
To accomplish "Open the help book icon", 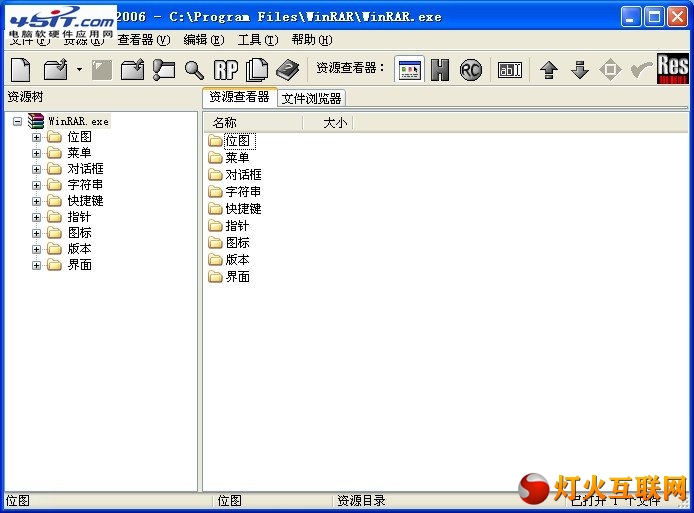I will 288,69.
